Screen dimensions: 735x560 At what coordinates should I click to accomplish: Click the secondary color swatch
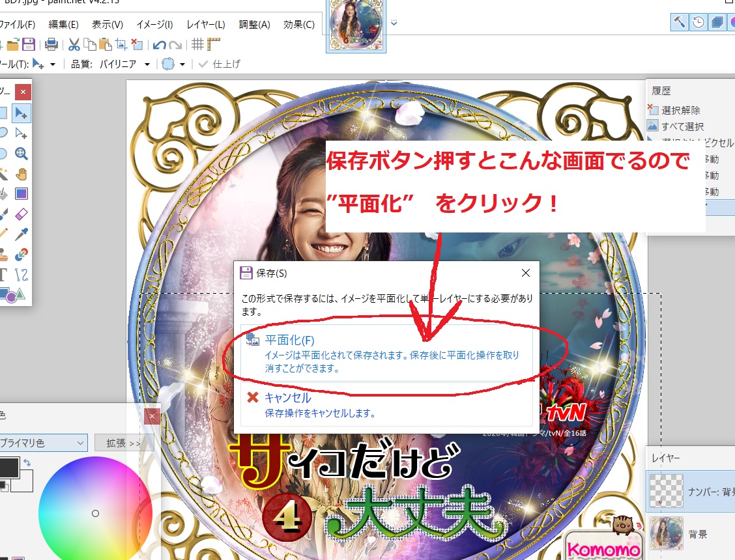tap(25, 483)
